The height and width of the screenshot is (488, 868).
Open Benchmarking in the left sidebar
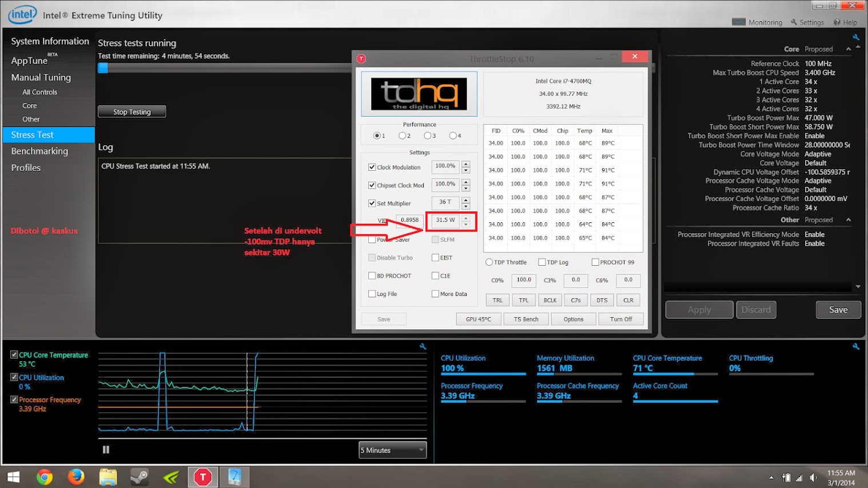39,151
